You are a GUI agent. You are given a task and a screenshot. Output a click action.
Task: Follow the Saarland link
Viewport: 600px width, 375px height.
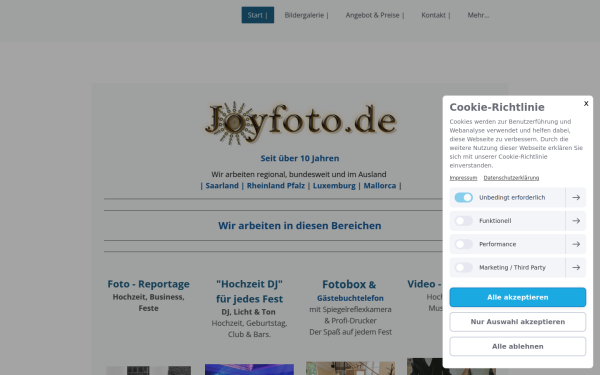[222, 186]
